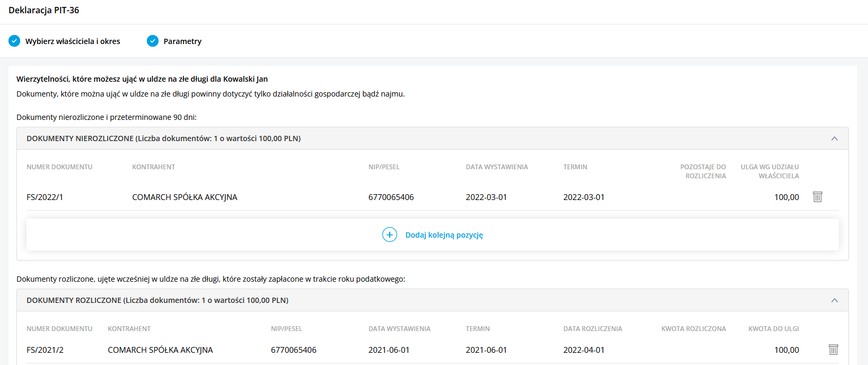Delete the FS/2021/2 settled document row

click(833, 350)
